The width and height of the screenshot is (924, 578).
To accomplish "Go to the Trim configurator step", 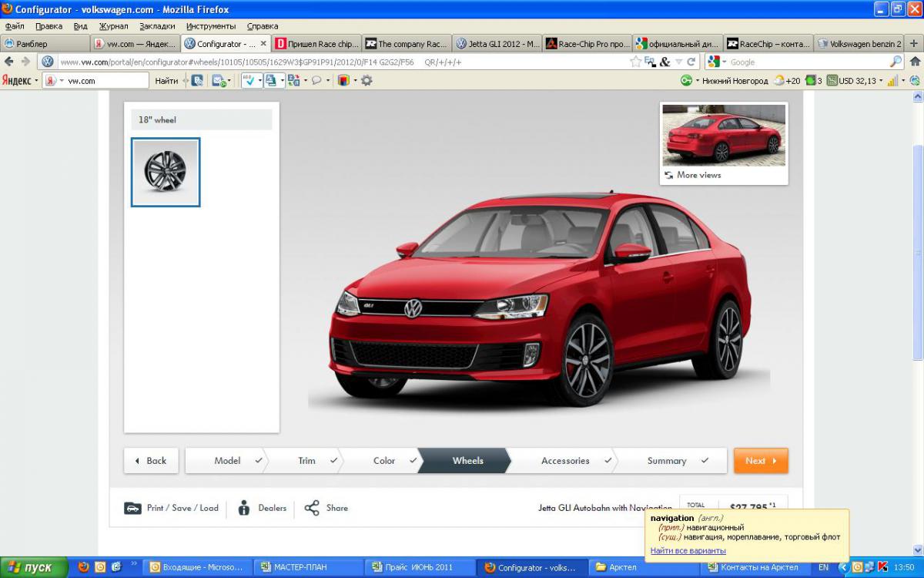I will (307, 461).
